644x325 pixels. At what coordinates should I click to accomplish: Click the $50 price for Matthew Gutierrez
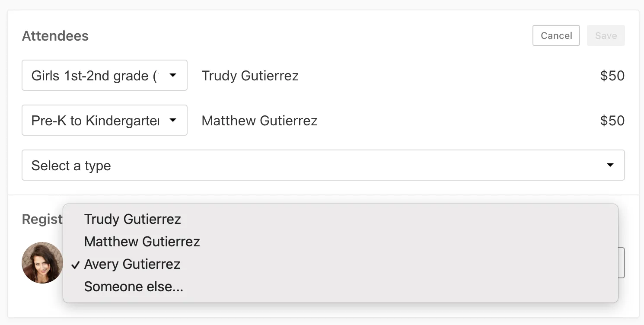[x=612, y=121]
